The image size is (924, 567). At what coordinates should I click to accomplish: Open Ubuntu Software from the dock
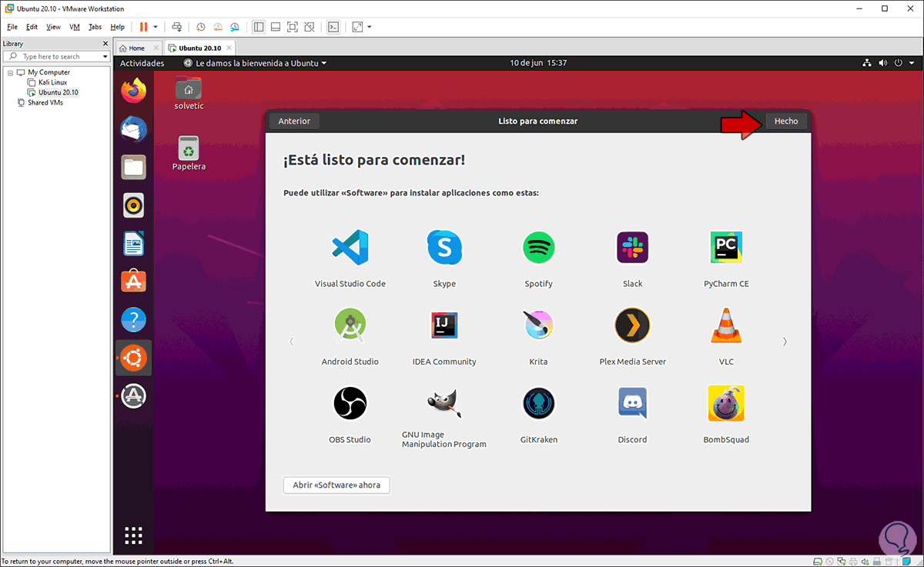click(x=134, y=282)
